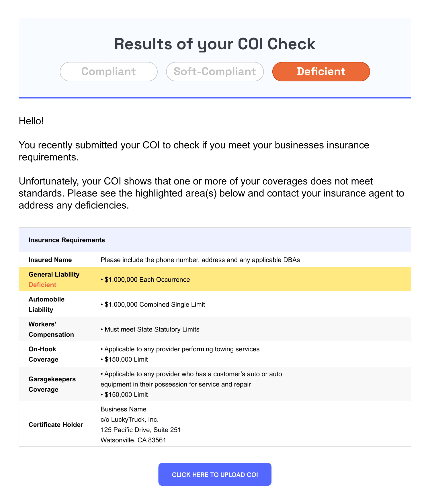Click the Garagekeepers $150,000 Limit line
This screenshot has width=430, height=504.
124,395
